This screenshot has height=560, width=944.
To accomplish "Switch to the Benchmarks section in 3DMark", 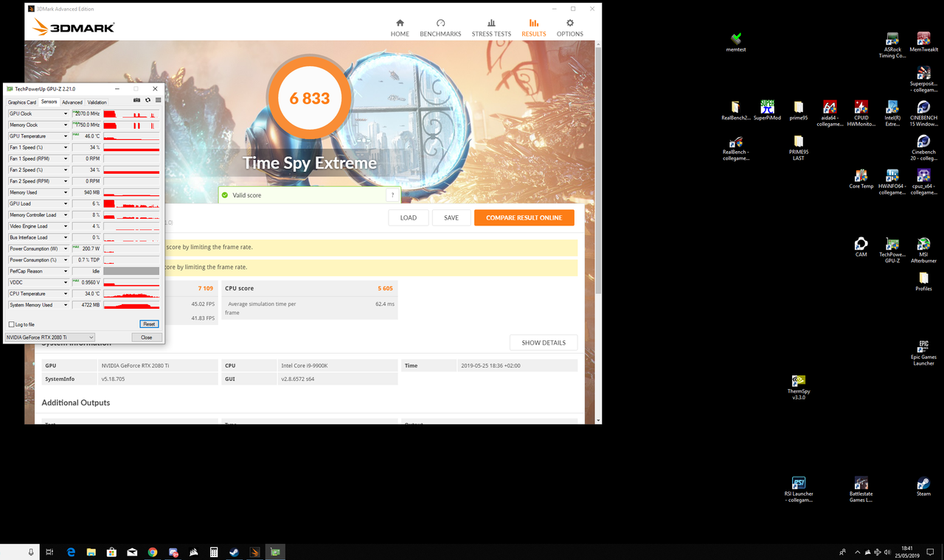I will pyautogui.click(x=440, y=28).
